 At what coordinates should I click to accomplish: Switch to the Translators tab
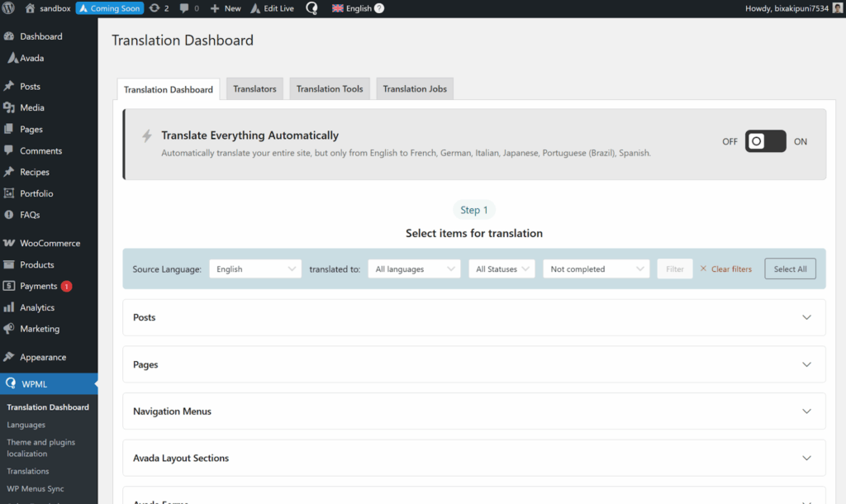pyautogui.click(x=254, y=88)
